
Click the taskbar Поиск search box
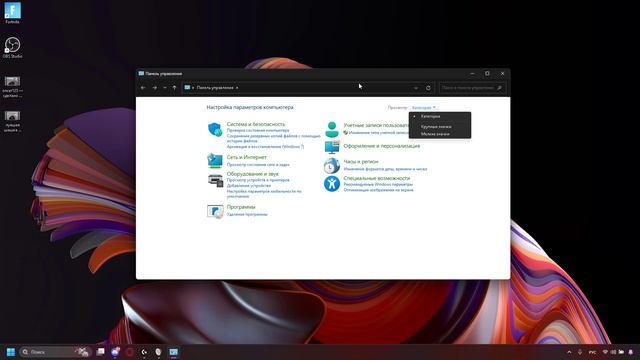coord(55,352)
